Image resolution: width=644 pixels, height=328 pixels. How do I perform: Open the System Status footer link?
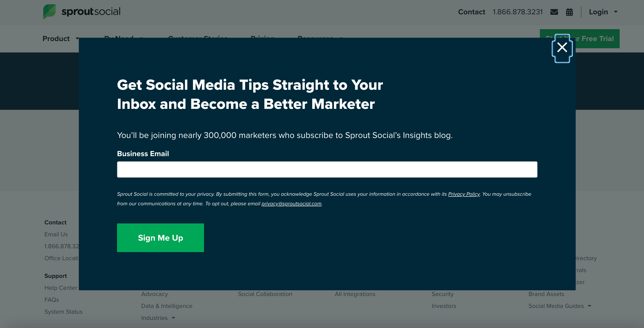point(64,312)
